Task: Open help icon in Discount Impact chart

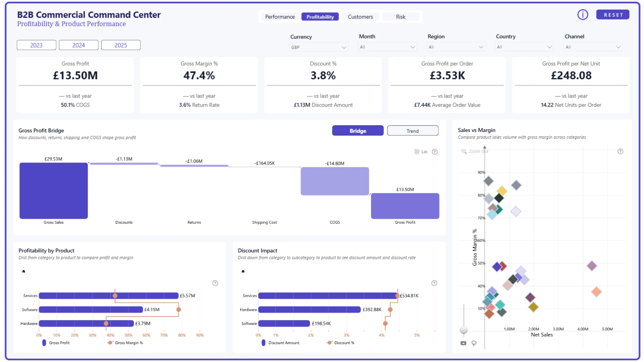Action: [x=434, y=283]
